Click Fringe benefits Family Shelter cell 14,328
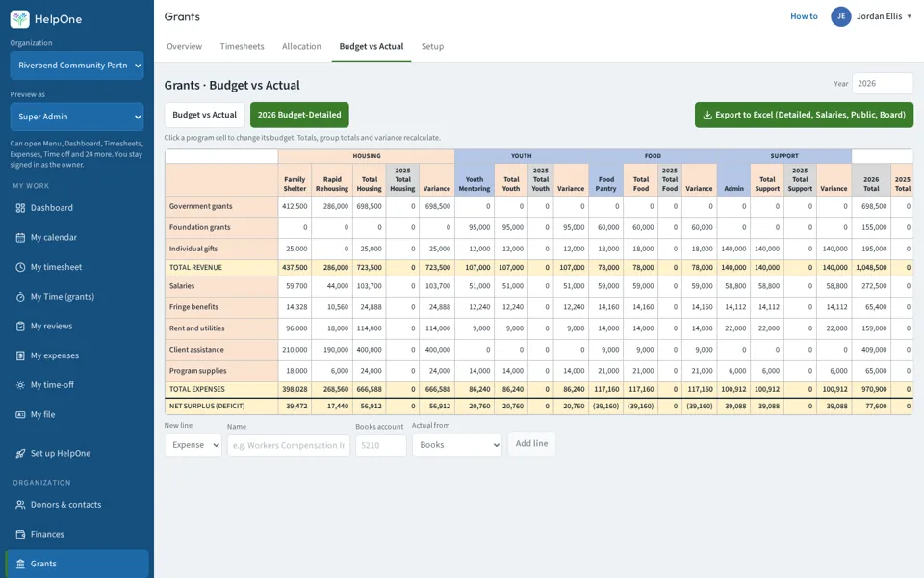The height and width of the screenshot is (578, 924). [295, 307]
